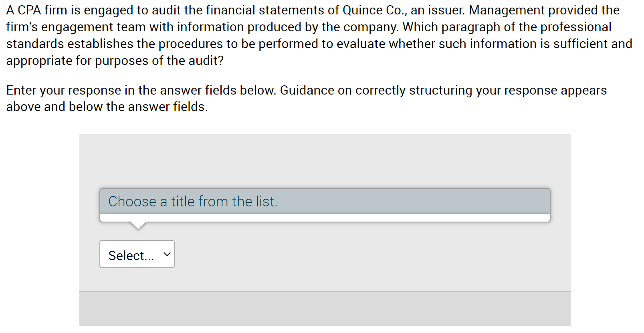This screenshot has height=333, width=644.
Task: Expand the title list chooser
Action: 325,201
